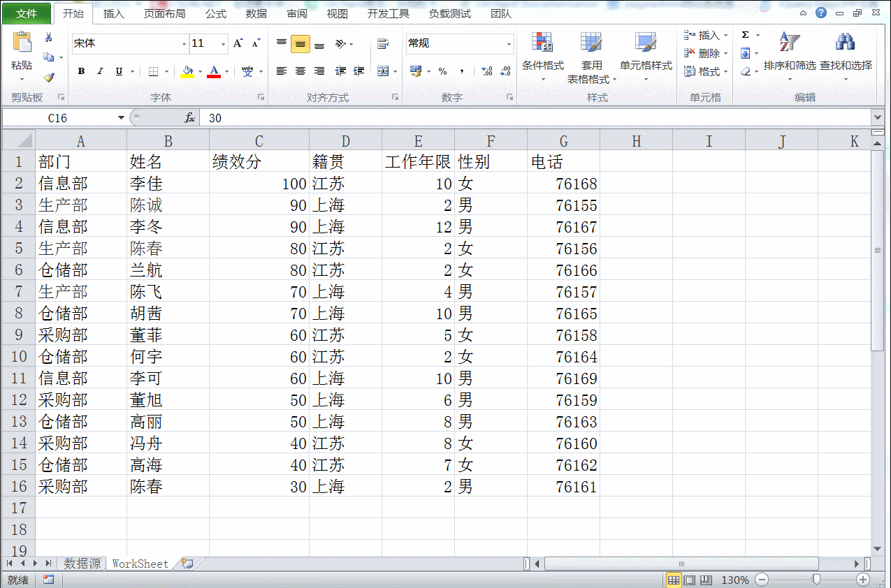Set top vertical alignment

click(282, 43)
